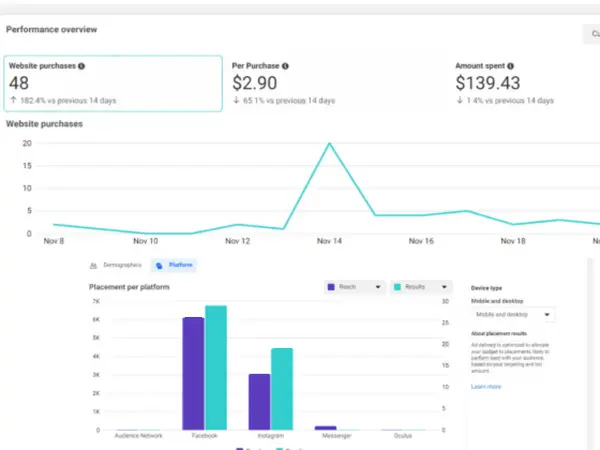Image resolution: width=600 pixels, height=450 pixels.
Task: Click the Messenger axis label
Action: 337,435
